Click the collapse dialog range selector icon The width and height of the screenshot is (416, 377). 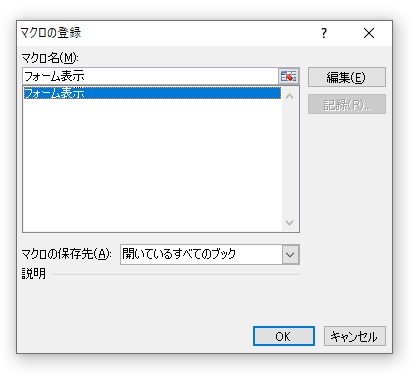[288, 76]
